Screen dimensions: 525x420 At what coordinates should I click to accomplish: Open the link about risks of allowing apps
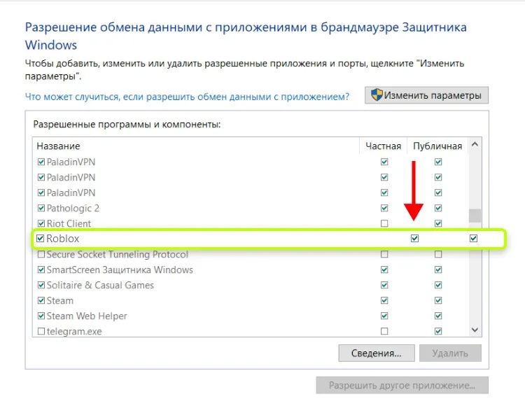click(x=187, y=97)
